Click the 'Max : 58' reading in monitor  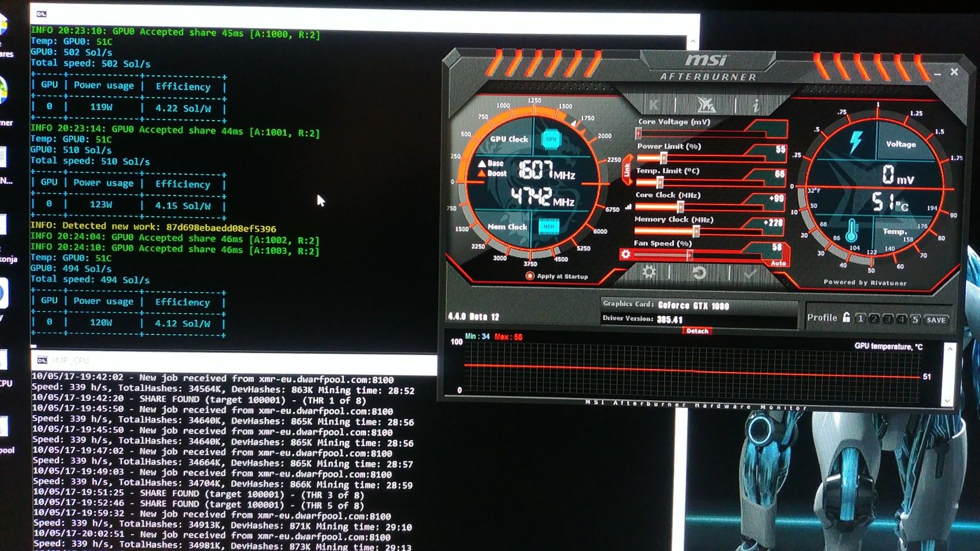[x=508, y=337]
